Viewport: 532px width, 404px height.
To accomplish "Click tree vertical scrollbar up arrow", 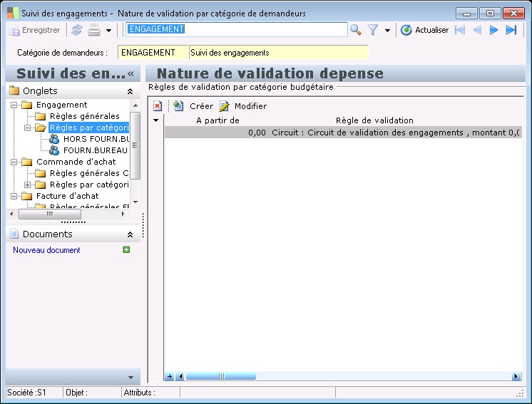I will click(x=135, y=105).
